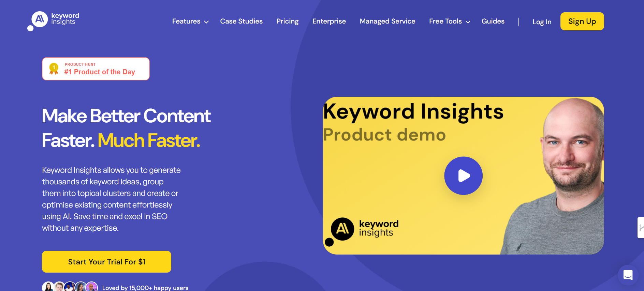Click the Log In link

click(542, 22)
